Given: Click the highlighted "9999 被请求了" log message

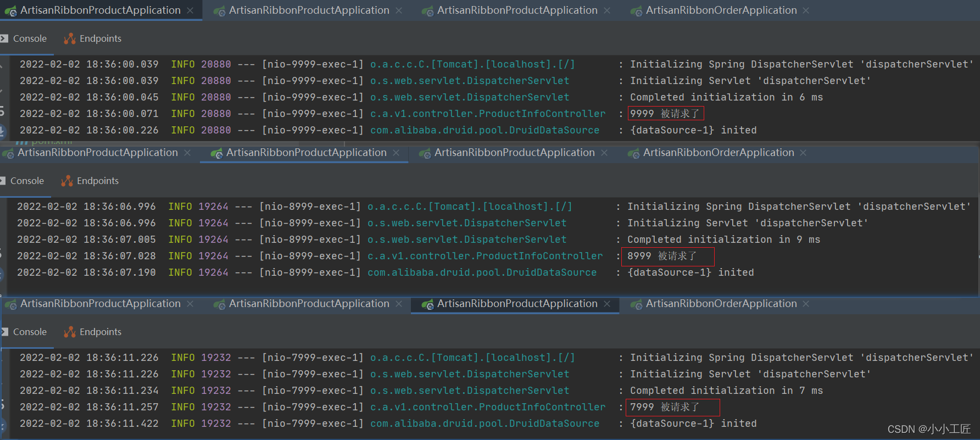Looking at the screenshot, I should 665,114.
